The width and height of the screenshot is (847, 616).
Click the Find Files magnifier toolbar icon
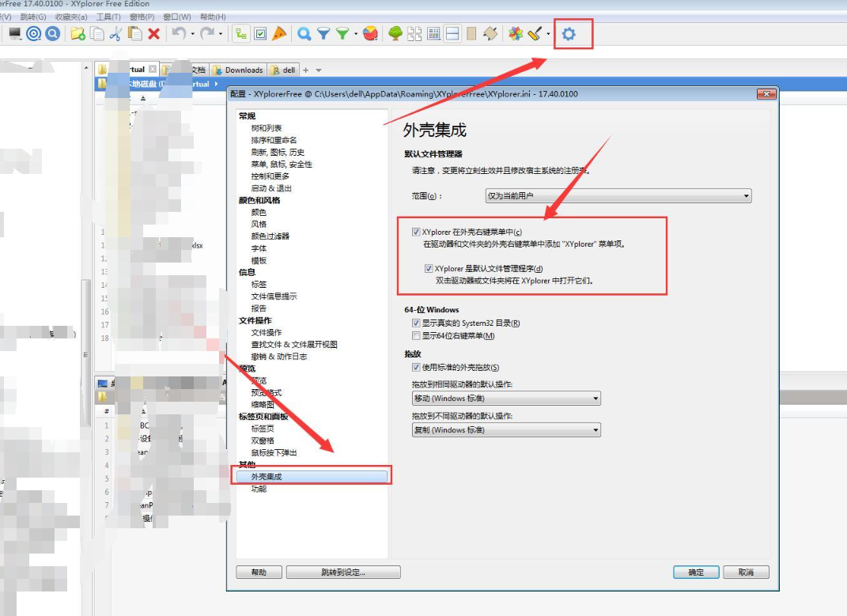tap(304, 34)
